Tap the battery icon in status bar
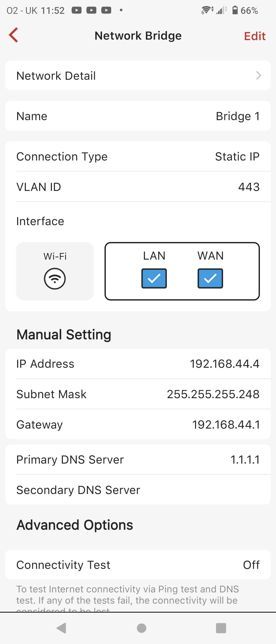The image size is (276, 644). [x=235, y=10]
